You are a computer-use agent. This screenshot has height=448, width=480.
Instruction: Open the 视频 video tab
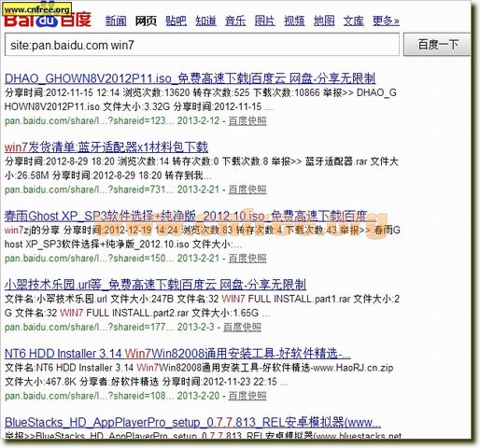click(x=294, y=21)
